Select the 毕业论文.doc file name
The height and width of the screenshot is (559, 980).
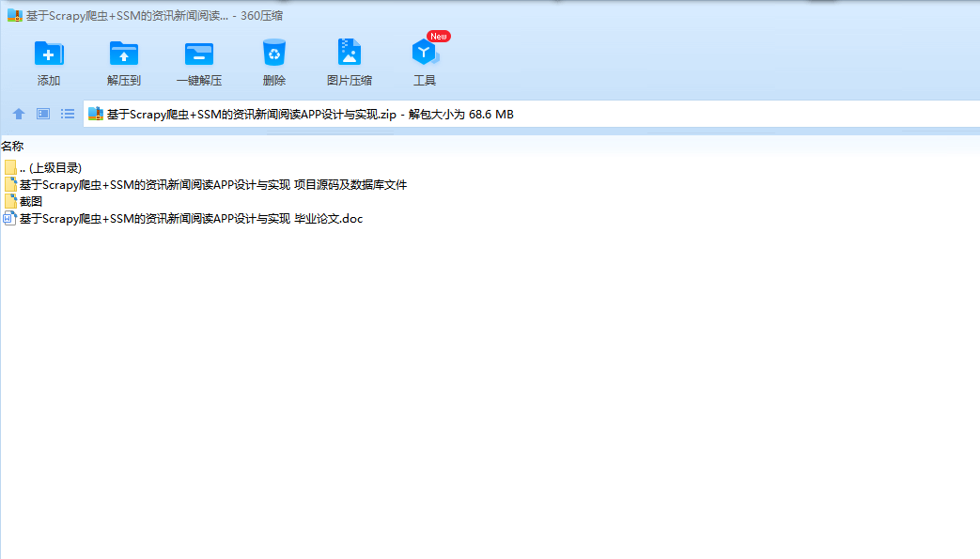tap(192, 218)
